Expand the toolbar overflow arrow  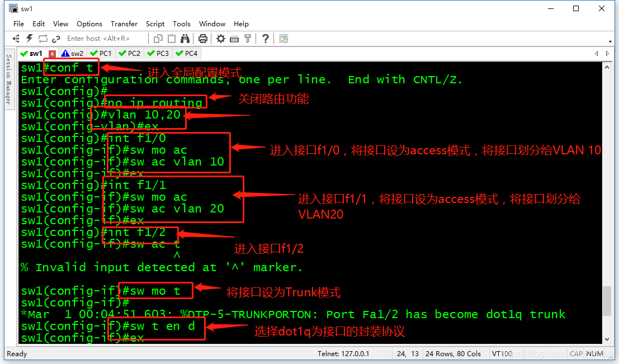(610, 41)
